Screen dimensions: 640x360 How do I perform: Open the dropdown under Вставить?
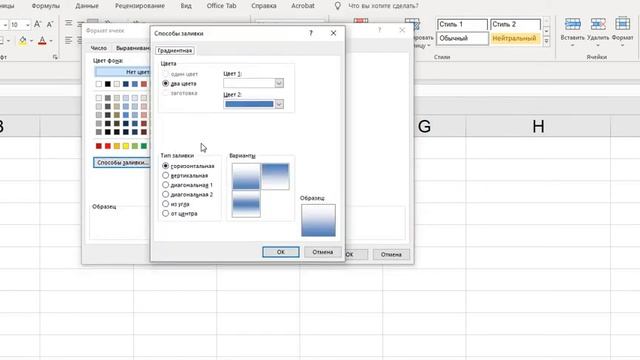(x=572, y=45)
